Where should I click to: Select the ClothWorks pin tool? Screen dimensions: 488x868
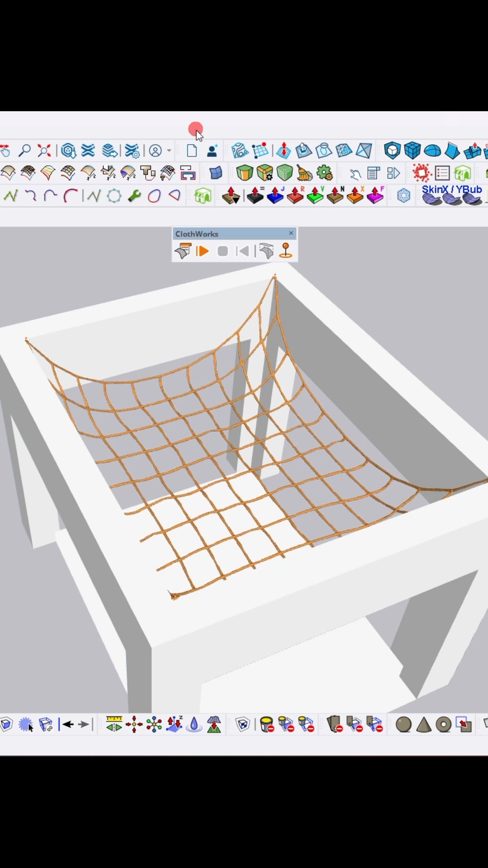point(286,250)
